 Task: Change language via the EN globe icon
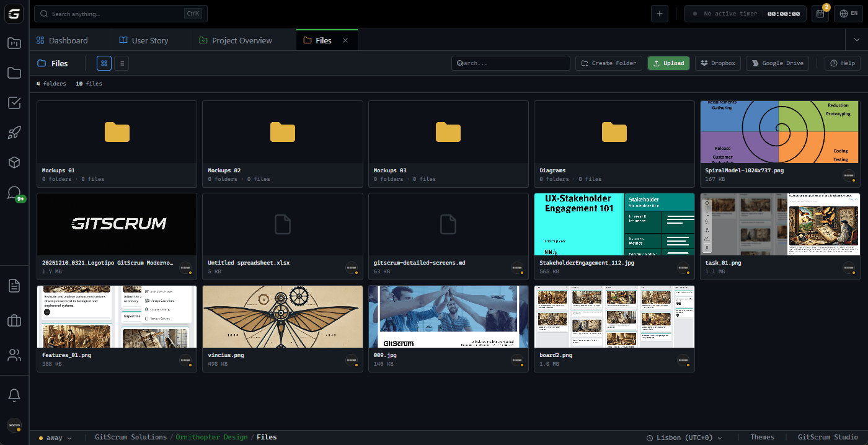click(x=848, y=13)
